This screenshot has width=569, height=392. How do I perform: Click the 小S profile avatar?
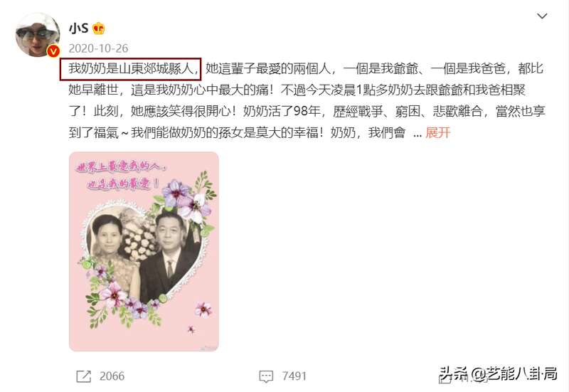[38, 35]
